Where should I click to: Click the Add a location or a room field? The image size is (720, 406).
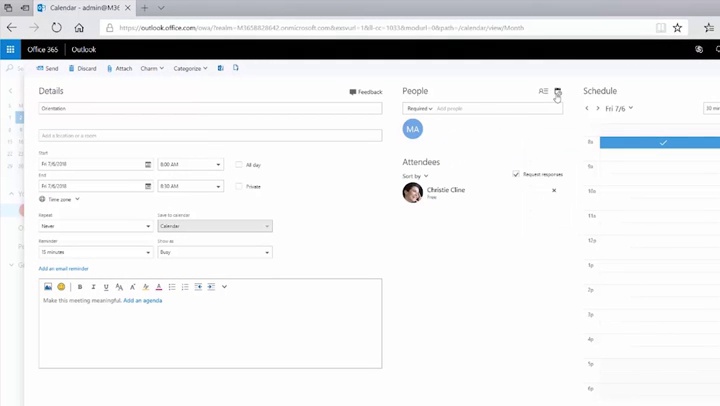click(210, 135)
